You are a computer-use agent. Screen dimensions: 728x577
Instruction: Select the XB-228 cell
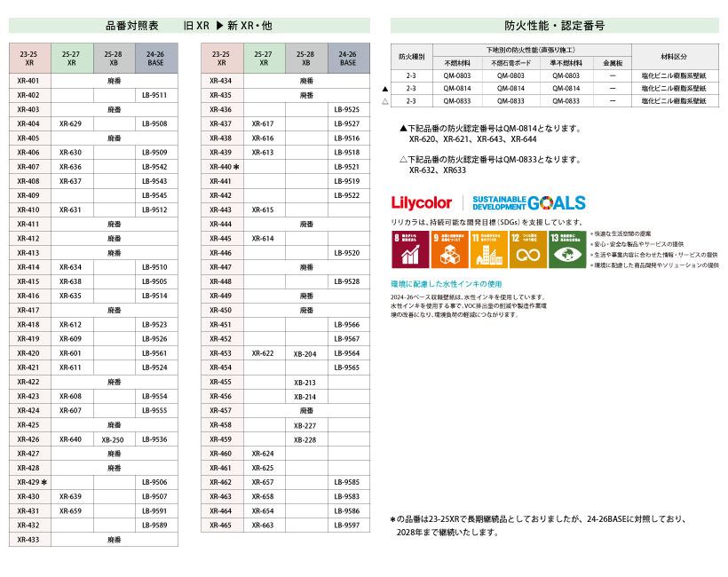(305, 439)
